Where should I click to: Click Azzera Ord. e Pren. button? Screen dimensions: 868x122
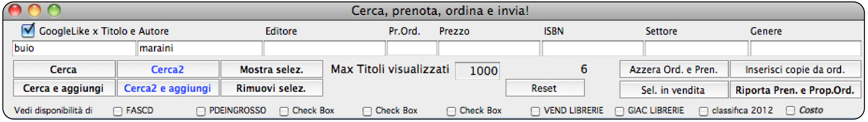coord(674,69)
